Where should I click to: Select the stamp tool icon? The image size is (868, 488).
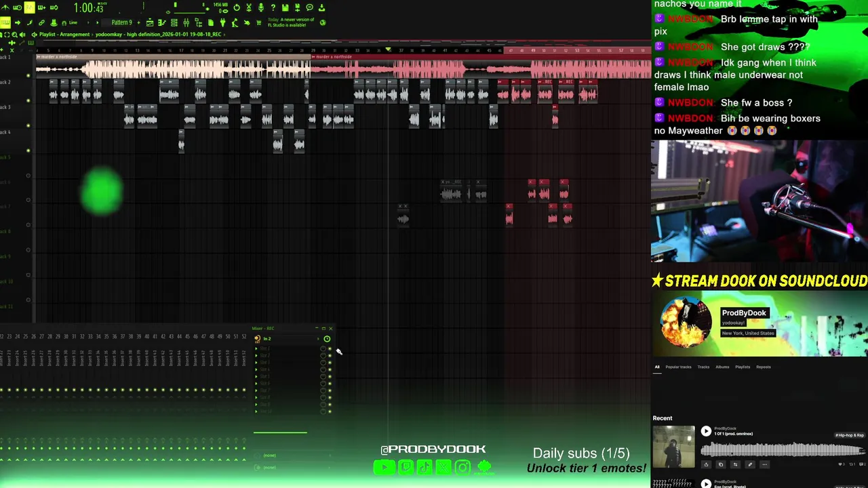point(54,22)
